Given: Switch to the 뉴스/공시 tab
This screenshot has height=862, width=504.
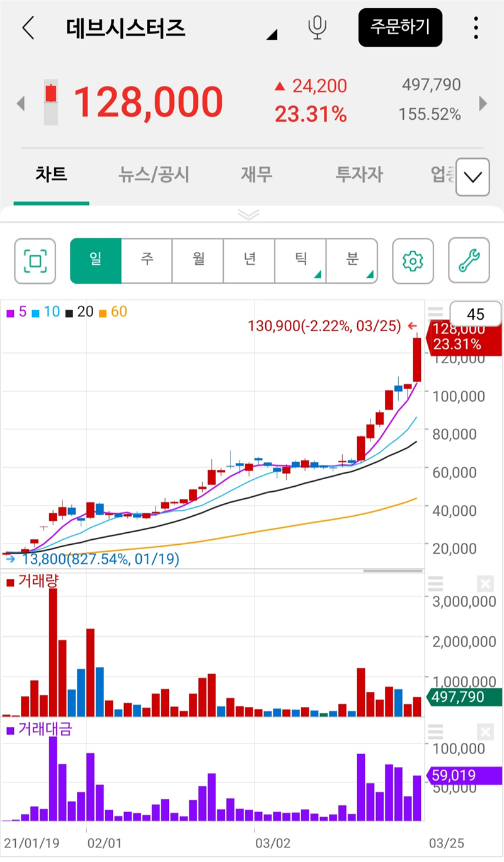Looking at the screenshot, I should click(x=154, y=174).
